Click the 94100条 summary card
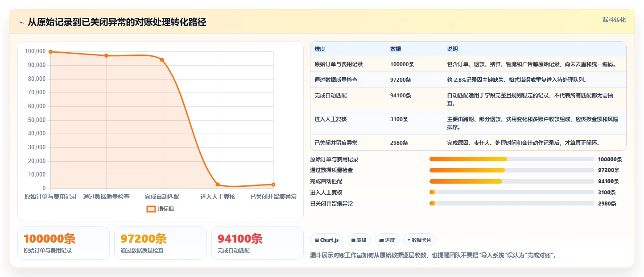Image resolution: width=644 pixels, height=277 pixels. click(257, 243)
